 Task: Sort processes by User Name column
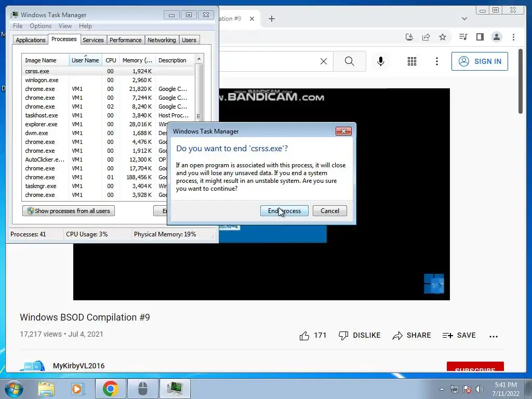coord(85,60)
